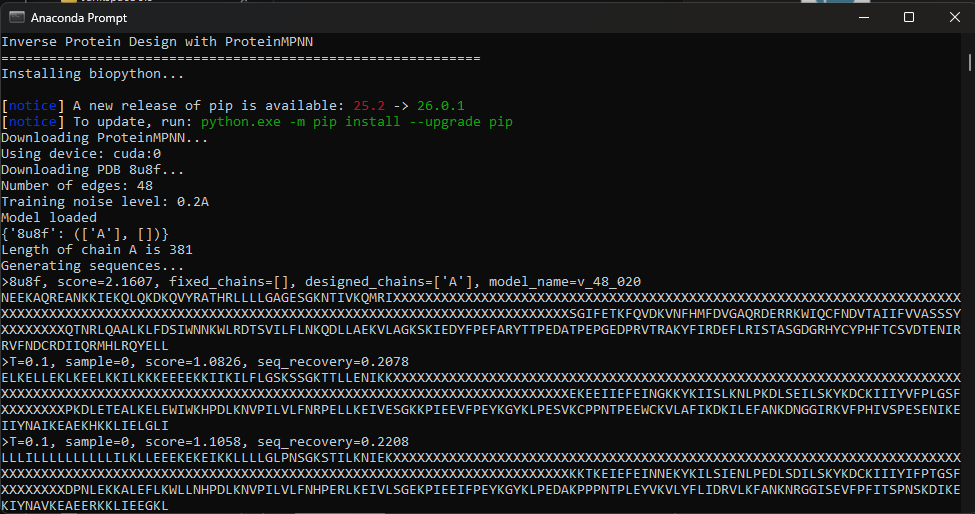Click the 'Downloading ProteinMPNN...' line

coord(104,138)
